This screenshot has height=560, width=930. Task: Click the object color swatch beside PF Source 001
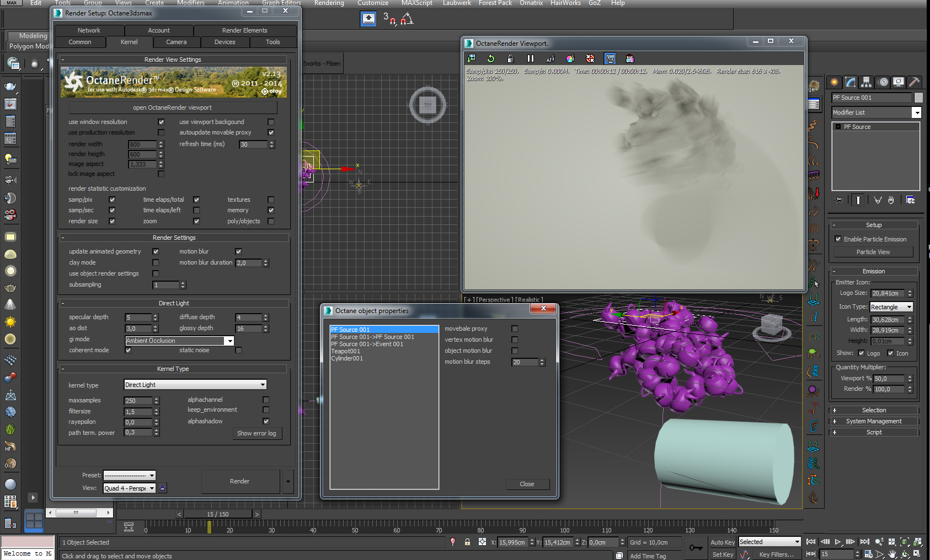[918, 98]
